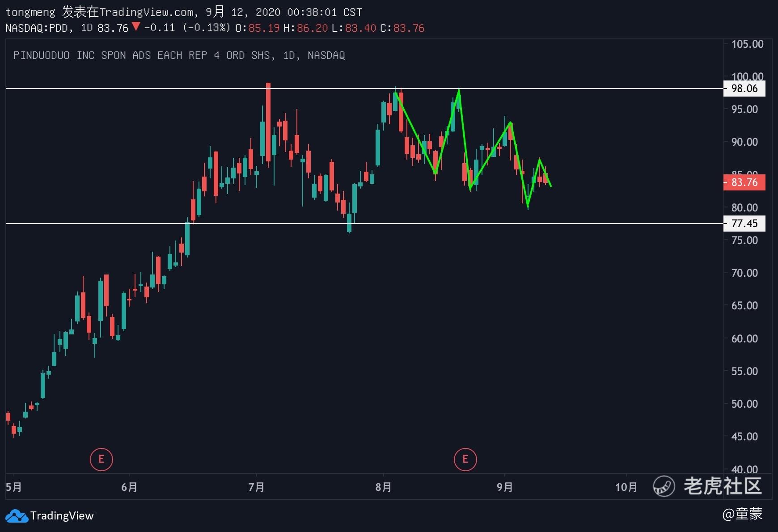The height and width of the screenshot is (532, 778).
Task: Click the 8月 time axis label
Action: pyautogui.click(x=383, y=487)
